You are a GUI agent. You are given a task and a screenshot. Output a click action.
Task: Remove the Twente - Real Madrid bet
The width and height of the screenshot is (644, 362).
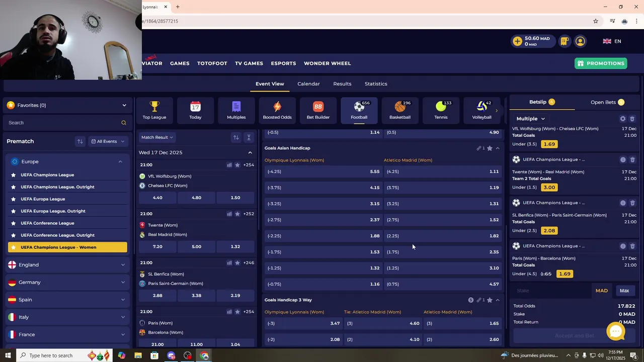pyautogui.click(x=632, y=159)
